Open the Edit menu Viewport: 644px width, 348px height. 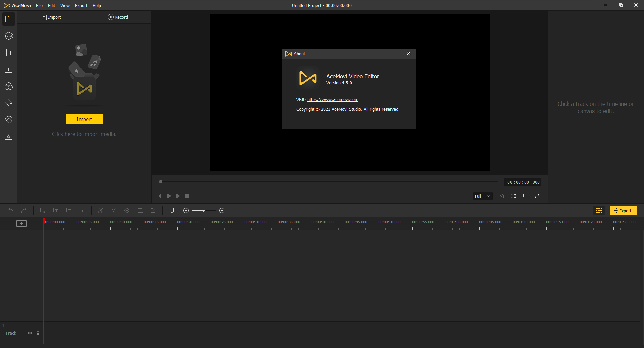(51, 5)
